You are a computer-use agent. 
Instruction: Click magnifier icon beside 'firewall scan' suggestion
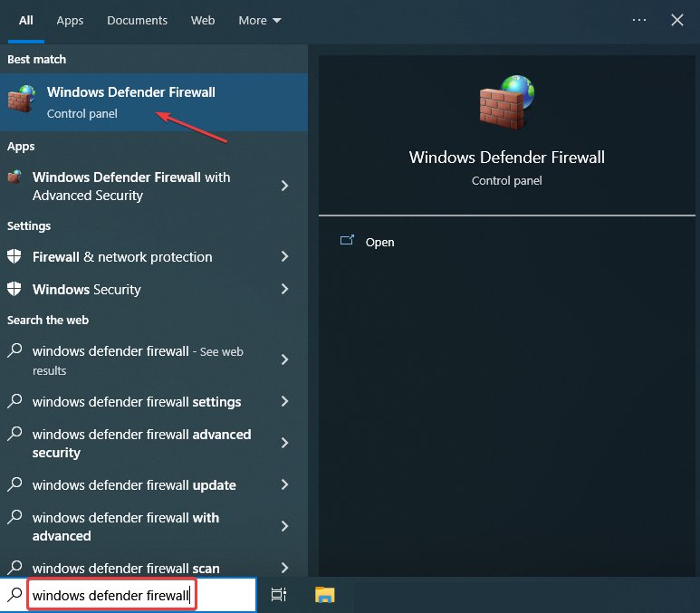(14, 568)
